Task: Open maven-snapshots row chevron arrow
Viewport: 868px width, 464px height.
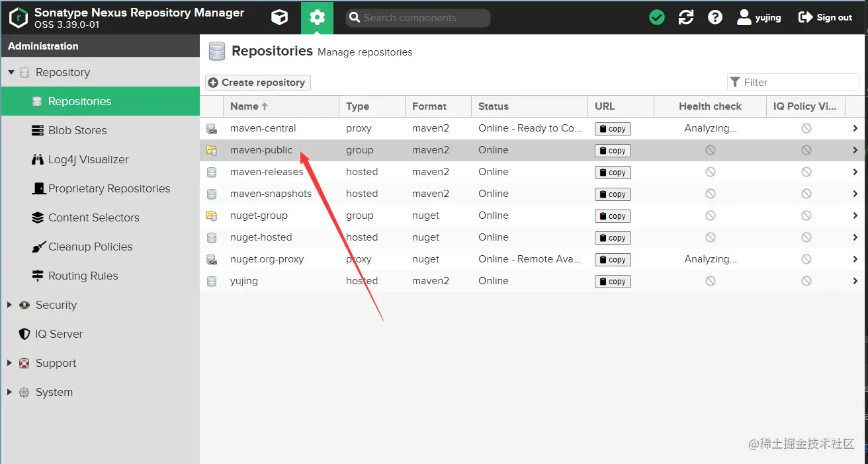Action: coord(855,194)
